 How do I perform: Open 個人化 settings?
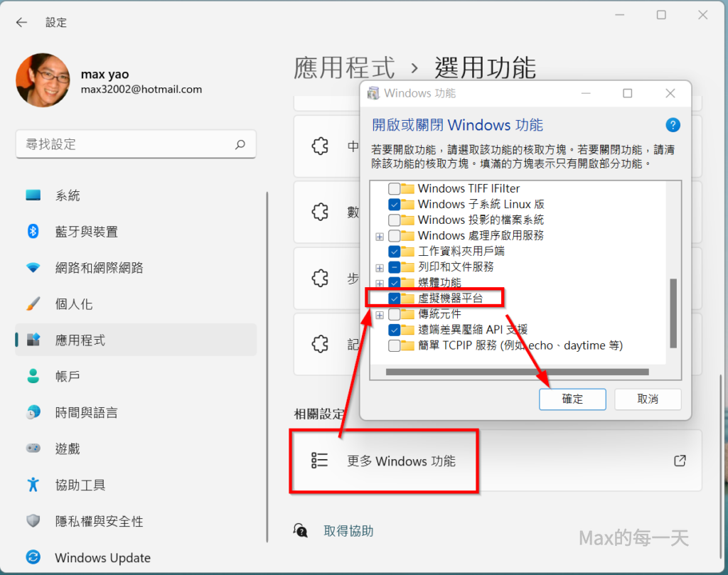(x=136, y=303)
